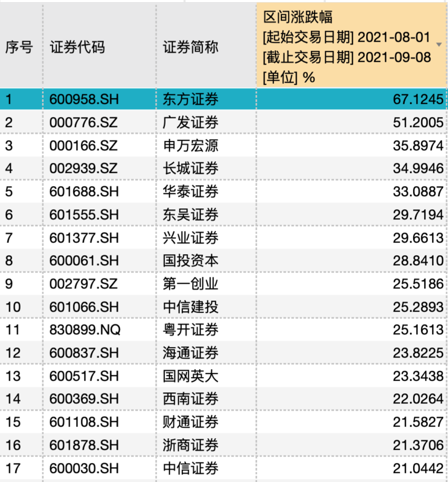Screen dimensions: 448x482
Task: Select the 国投资本 name cell
Action: pyautogui.click(x=190, y=261)
